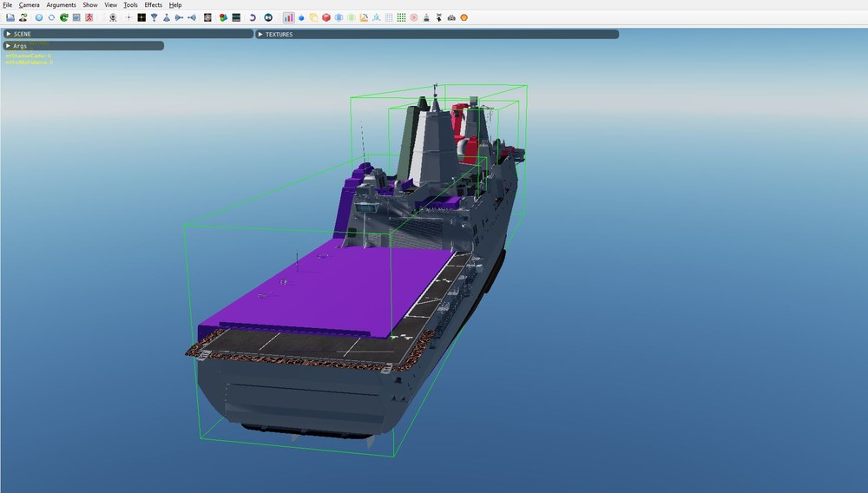Click the blue sphere toolbar icon
The width and height of the screenshot is (868, 493).
pyautogui.click(x=39, y=17)
